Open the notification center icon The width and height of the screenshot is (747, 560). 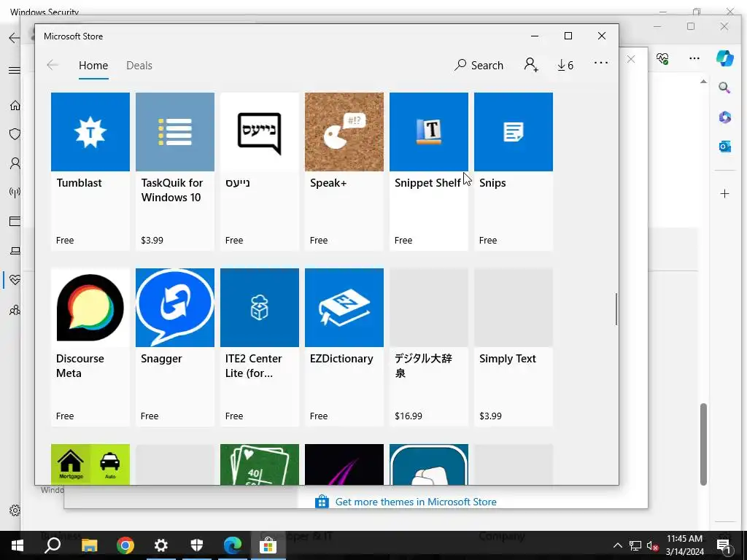pyautogui.click(x=724, y=545)
